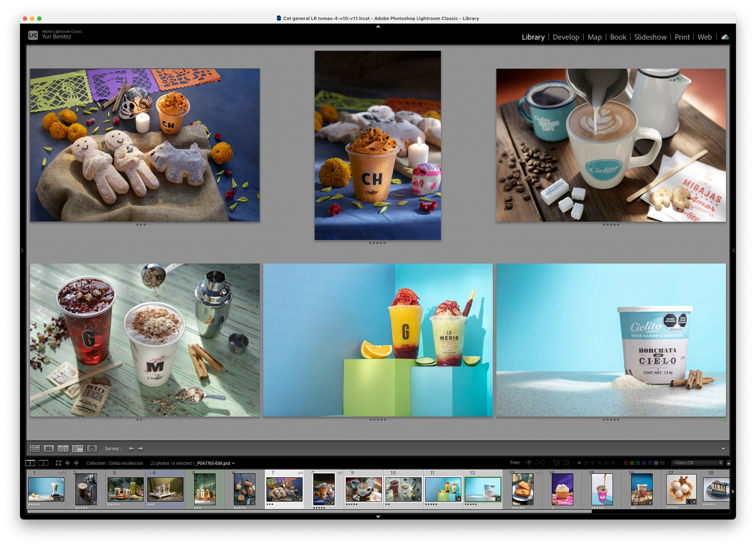Viewport: 756px width, 546px height.
Task: Open toolbar content dropdown triangle
Action: [x=723, y=449]
